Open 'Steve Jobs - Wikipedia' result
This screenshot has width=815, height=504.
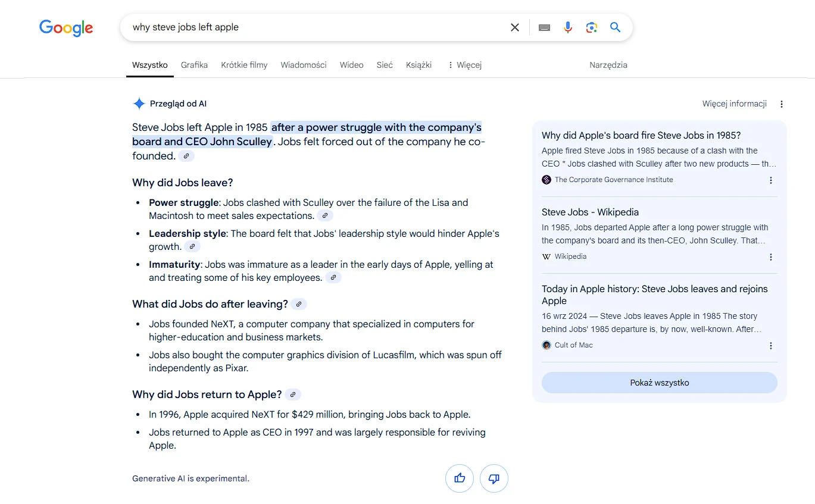590,212
